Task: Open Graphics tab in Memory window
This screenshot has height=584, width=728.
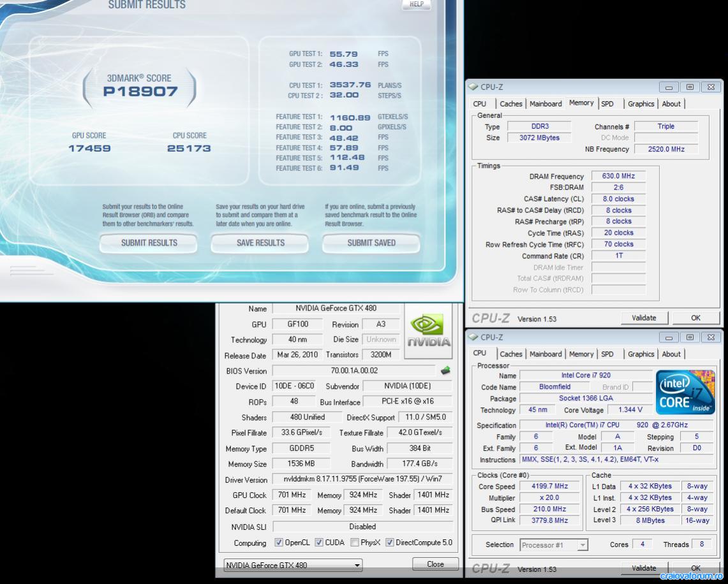Action: point(641,104)
